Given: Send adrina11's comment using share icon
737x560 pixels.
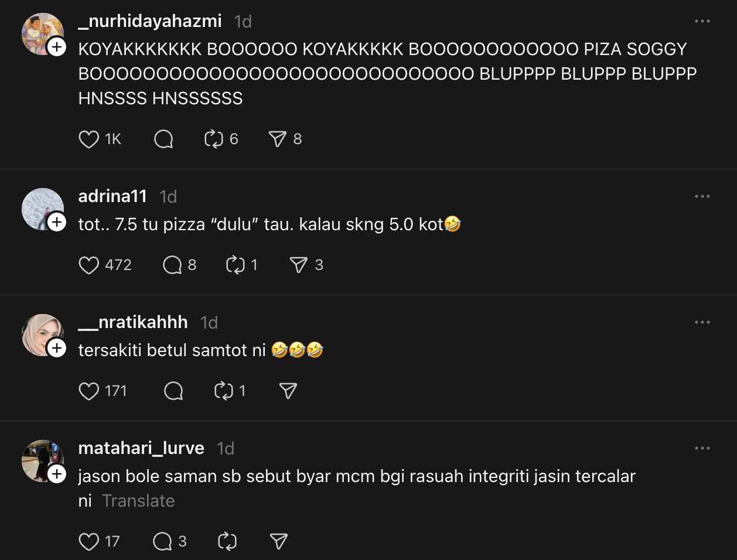Looking at the screenshot, I should pos(298,265).
